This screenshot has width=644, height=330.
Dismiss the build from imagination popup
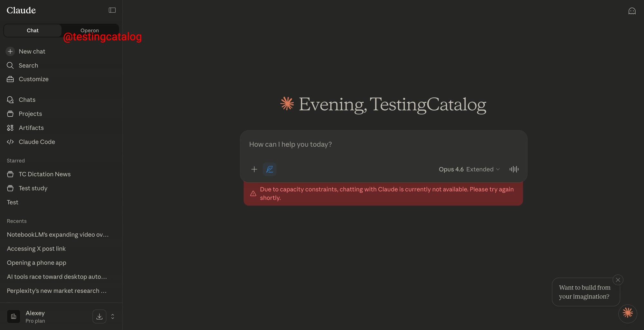(x=618, y=280)
